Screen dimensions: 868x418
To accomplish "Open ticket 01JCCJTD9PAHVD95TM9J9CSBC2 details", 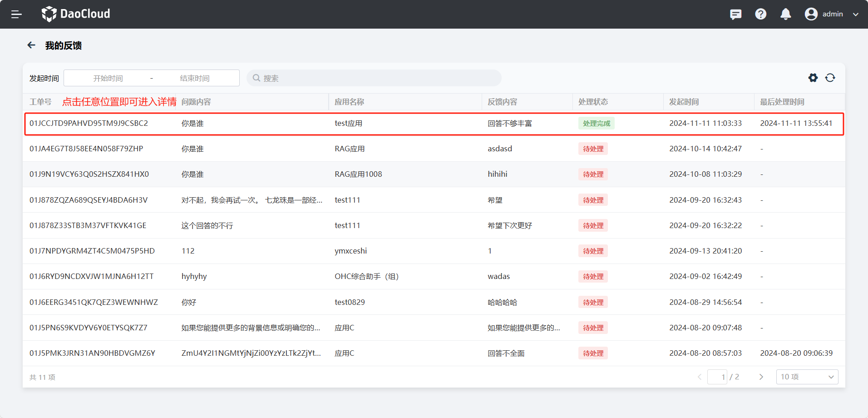I will 89,124.
